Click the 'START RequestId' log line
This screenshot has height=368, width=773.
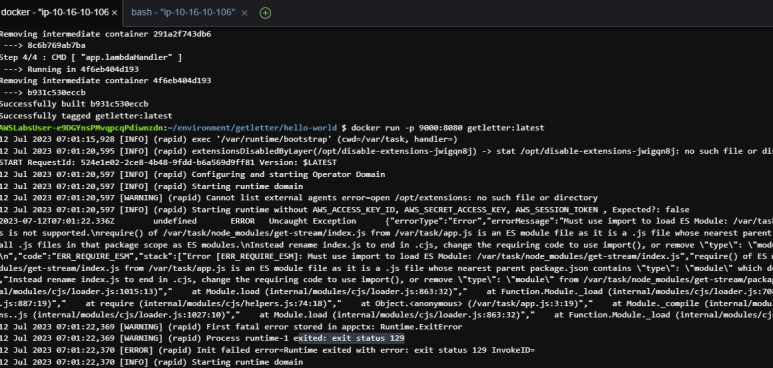pos(169,163)
